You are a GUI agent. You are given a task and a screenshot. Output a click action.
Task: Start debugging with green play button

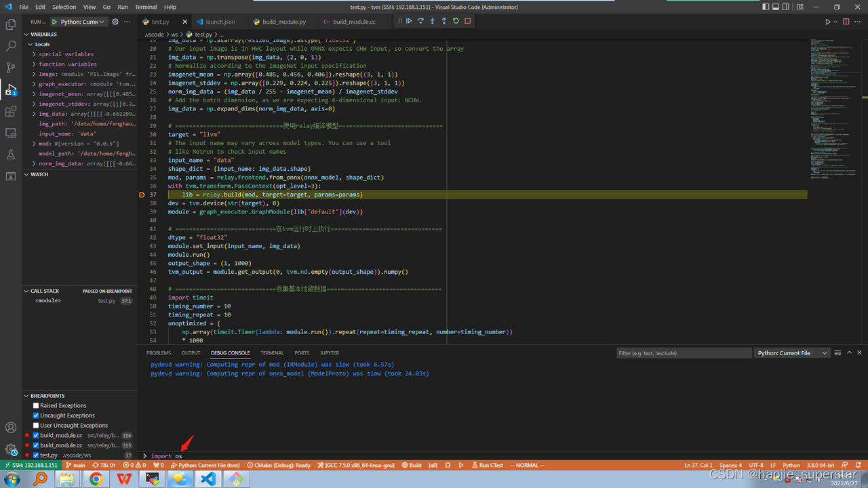[x=55, y=22]
